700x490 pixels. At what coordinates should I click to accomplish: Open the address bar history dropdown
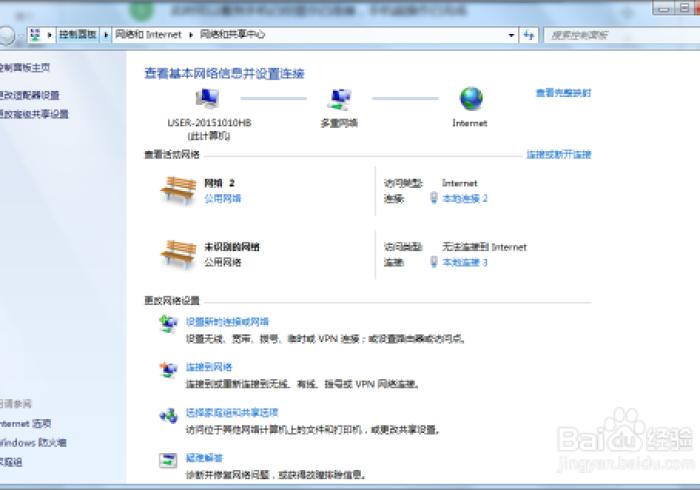pos(511,35)
